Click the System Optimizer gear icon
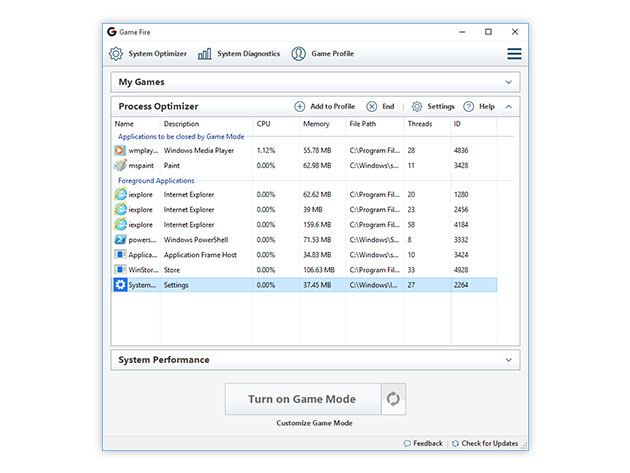 pos(116,53)
